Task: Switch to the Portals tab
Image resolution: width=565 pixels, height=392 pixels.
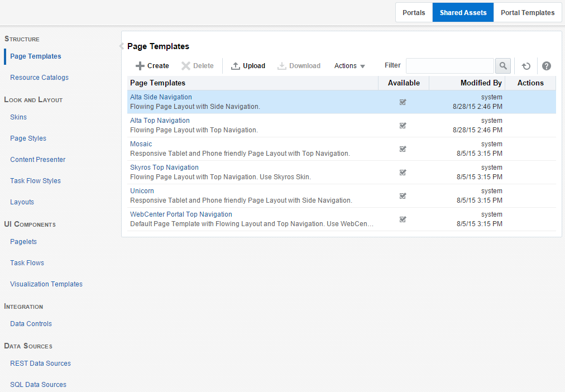Action: click(x=414, y=13)
